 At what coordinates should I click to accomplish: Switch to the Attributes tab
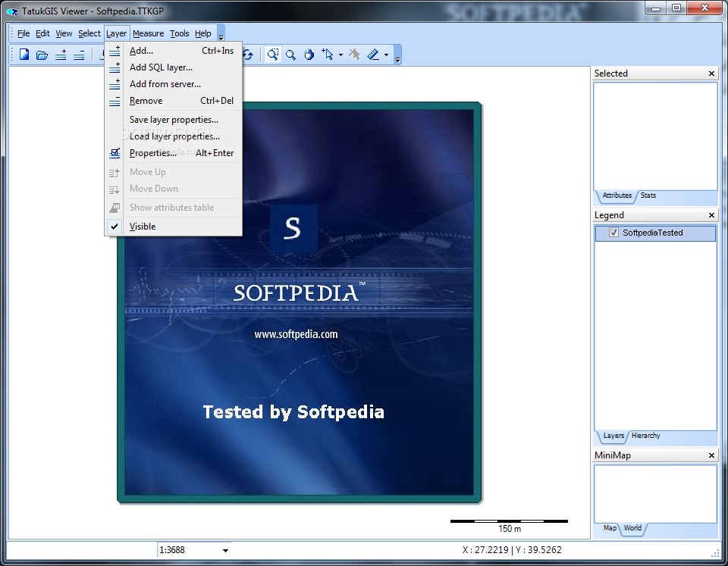pyautogui.click(x=617, y=195)
